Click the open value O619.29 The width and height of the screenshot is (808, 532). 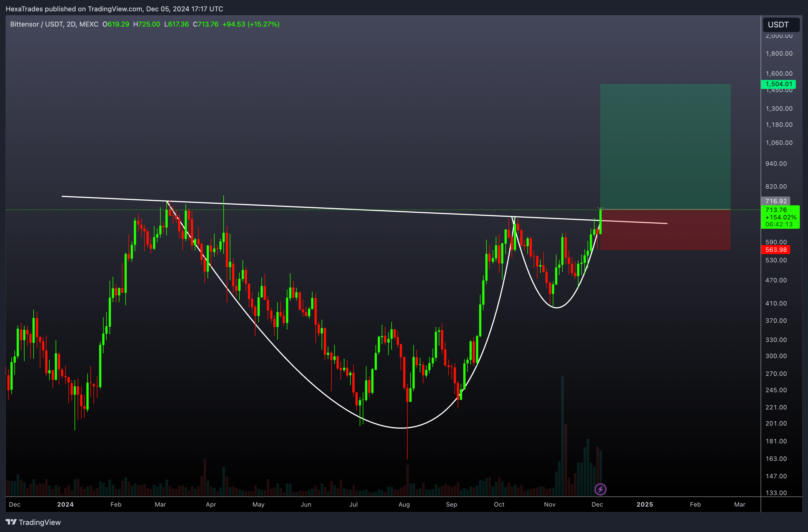(116, 24)
